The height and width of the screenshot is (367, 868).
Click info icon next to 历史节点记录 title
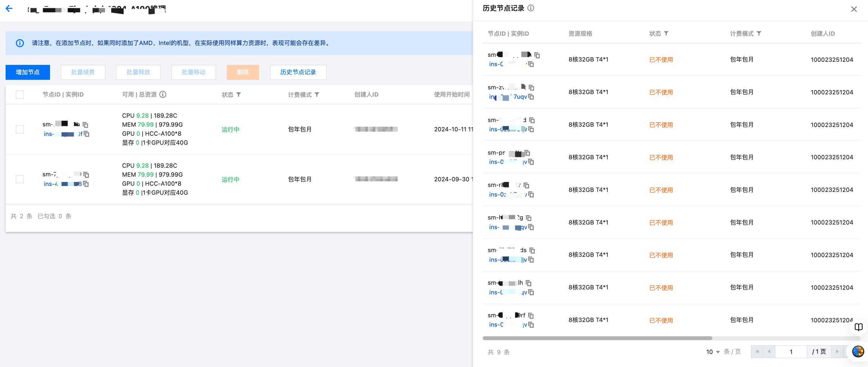531,8
